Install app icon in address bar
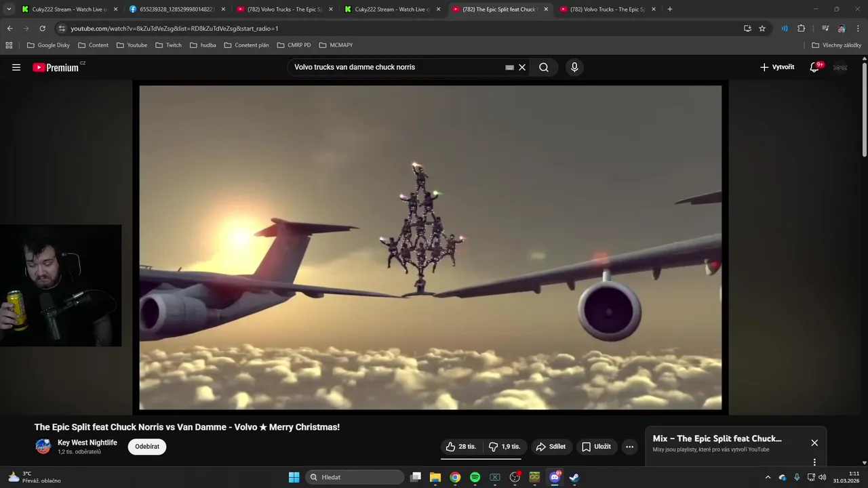The height and width of the screenshot is (488, 868). 747,28
